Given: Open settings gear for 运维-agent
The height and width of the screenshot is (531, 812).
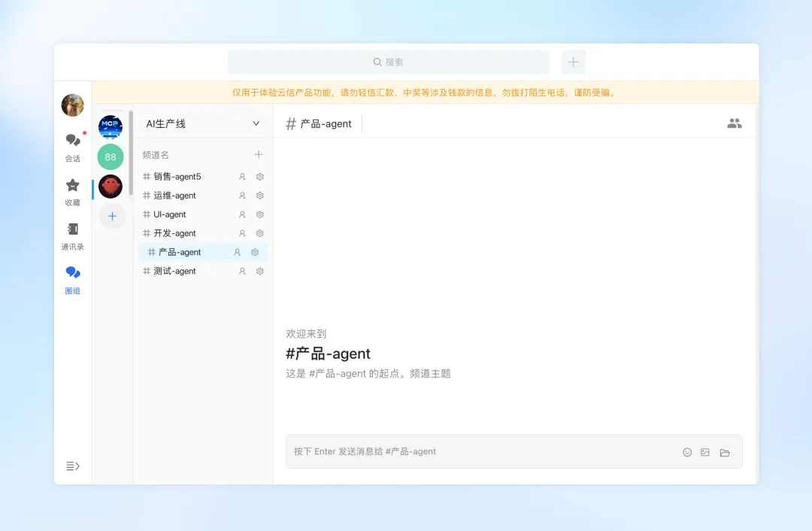Looking at the screenshot, I should (260, 196).
